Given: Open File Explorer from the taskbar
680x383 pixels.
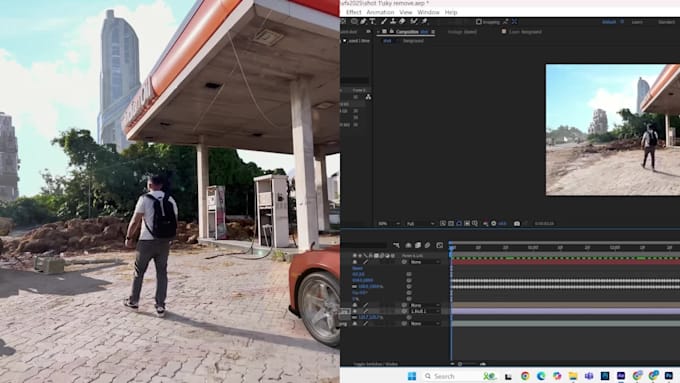Looking at the screenshot, I should pyautogui.click(x=573, y=376).
